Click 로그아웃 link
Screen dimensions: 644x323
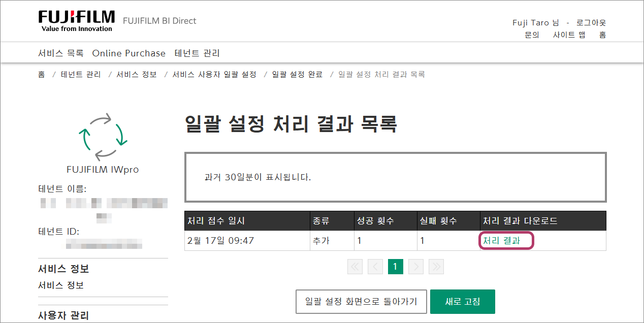point(591,23)
